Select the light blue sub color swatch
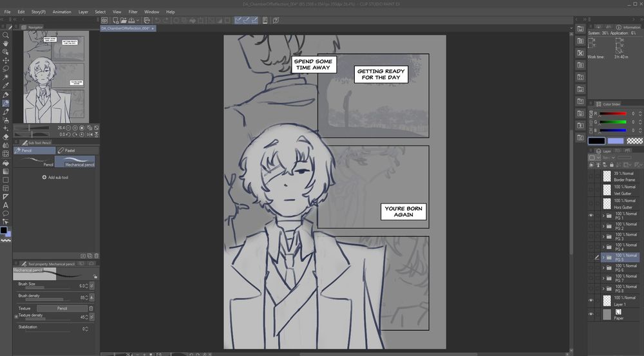Viewport: 644px width, 356px height. click(615, 141)
